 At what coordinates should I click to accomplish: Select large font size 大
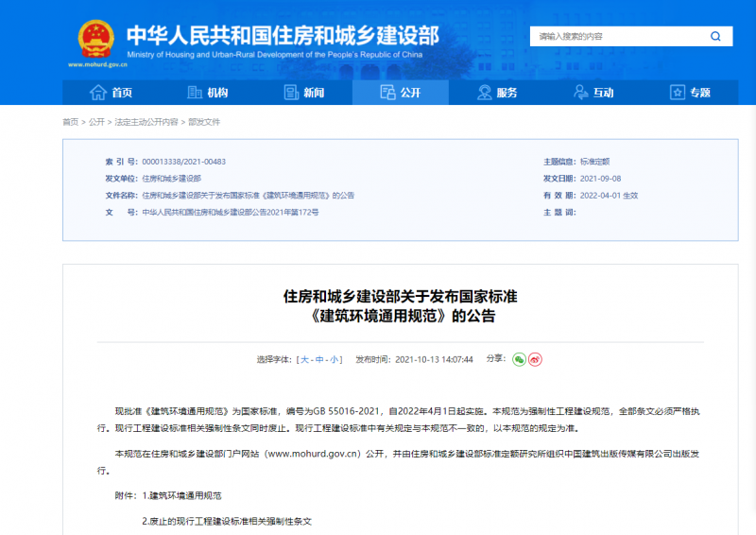click(x=303, y=360)
